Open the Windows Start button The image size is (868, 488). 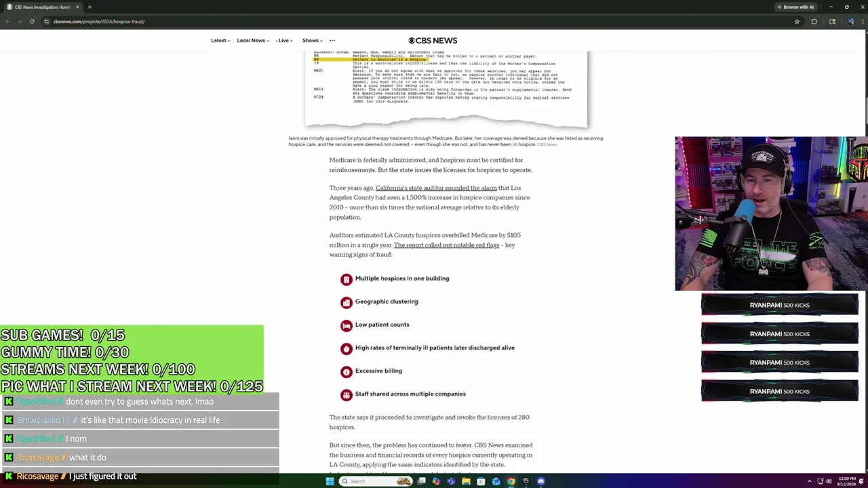(x=330, y=481)
